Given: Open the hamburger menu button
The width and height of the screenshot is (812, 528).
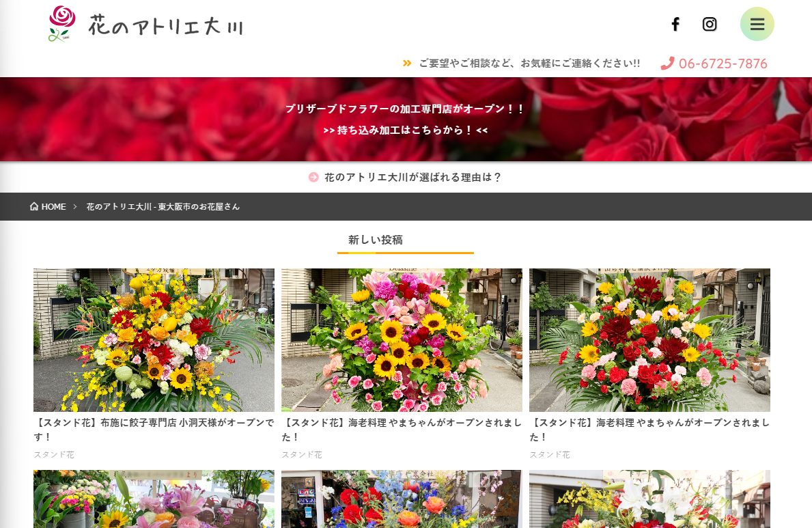Looking at the screenshot, I should tap(757, 25).
